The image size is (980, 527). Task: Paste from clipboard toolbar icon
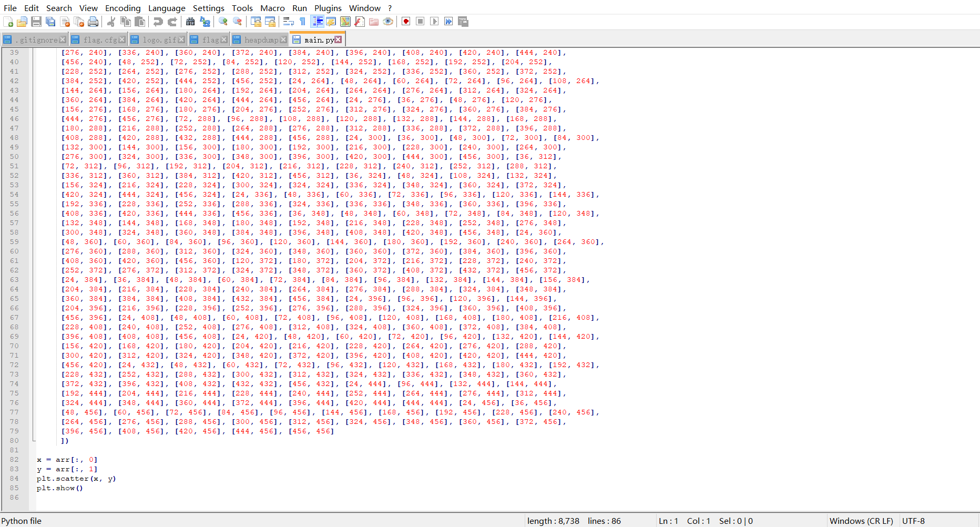click(x=139, y=22)
